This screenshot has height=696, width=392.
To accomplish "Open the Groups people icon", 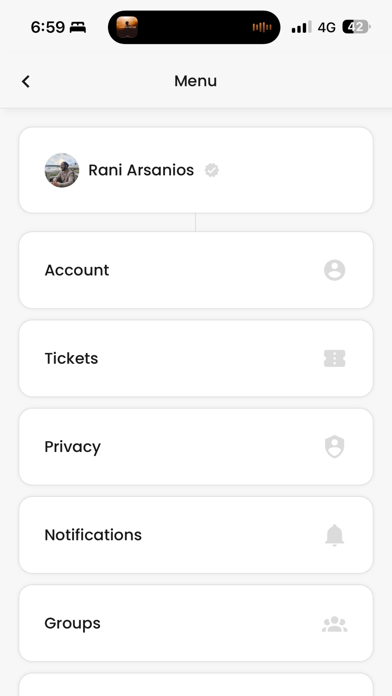I will click(x=334, y=624).
